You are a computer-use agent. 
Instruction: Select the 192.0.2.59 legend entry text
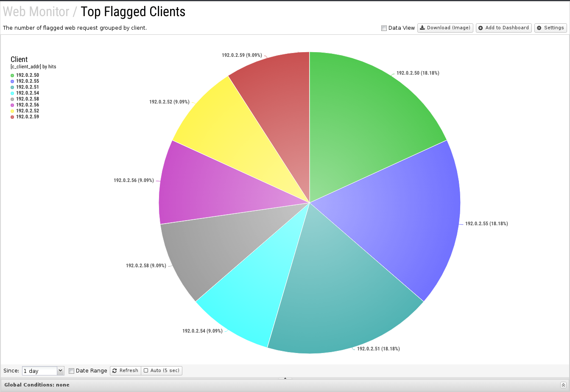point(28,117)
